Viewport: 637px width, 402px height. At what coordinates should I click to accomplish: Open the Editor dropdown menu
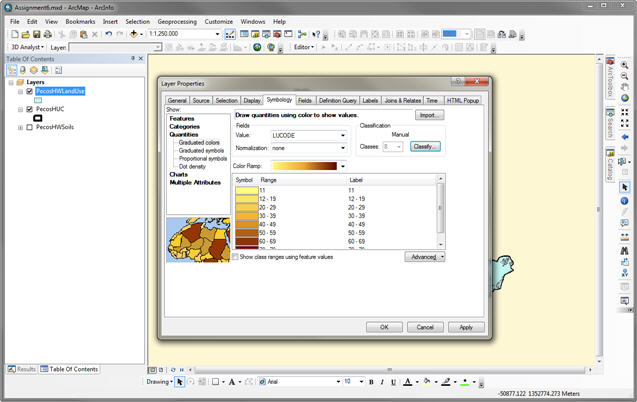click(304, 47)
